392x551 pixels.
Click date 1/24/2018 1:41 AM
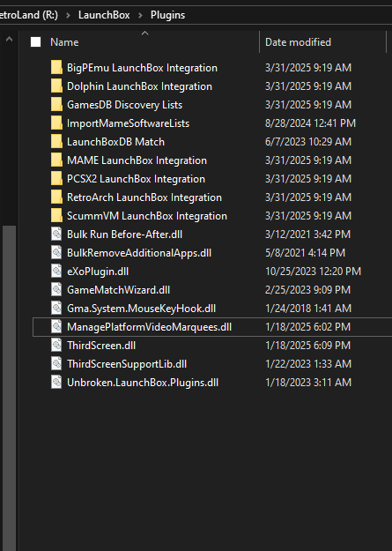(x=308, y=309)
